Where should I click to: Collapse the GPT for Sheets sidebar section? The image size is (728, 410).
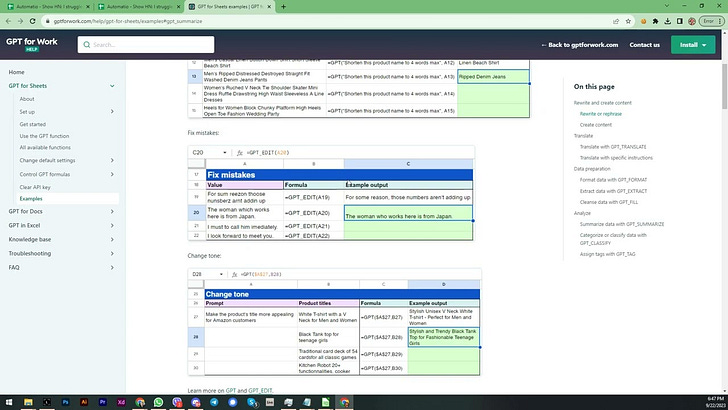coord(112,86)
